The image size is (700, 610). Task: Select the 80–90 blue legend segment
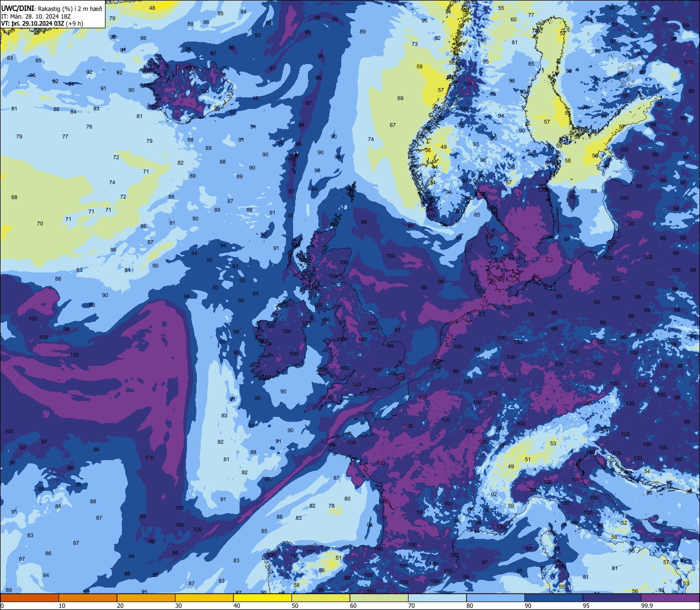495,597
